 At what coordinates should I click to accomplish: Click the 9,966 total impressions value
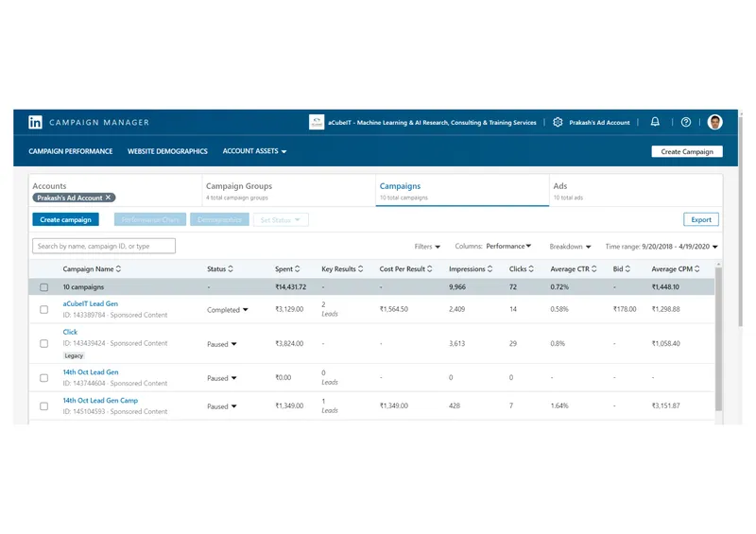click(x=457, y=287)
